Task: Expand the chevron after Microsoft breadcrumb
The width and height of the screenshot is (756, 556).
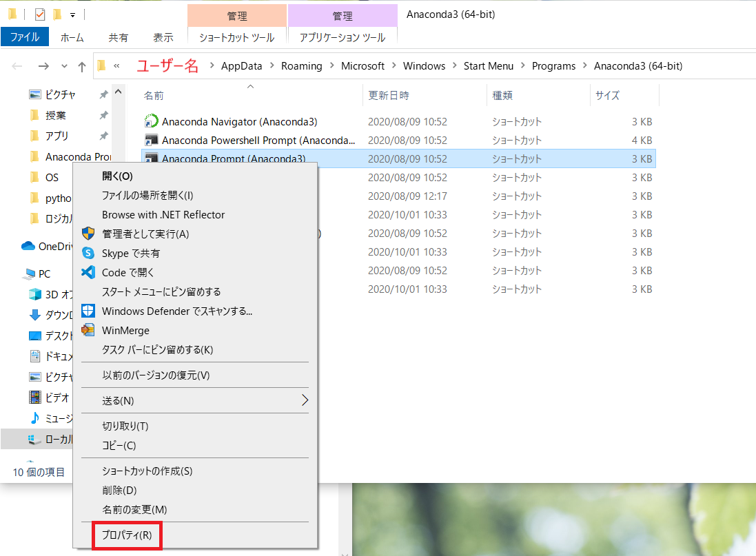Action: point(394,65)
